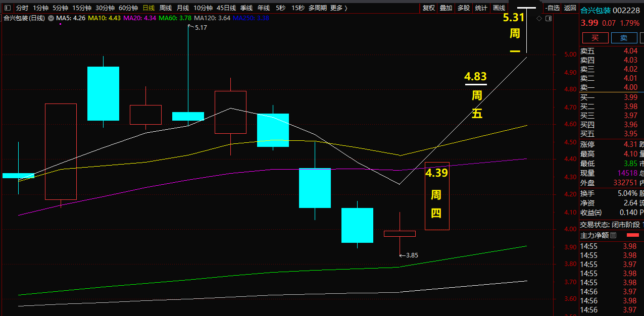This screenshot has width=644, height=316.
Task: Click the blue 卖 sell button
Action: pos(624,38)
